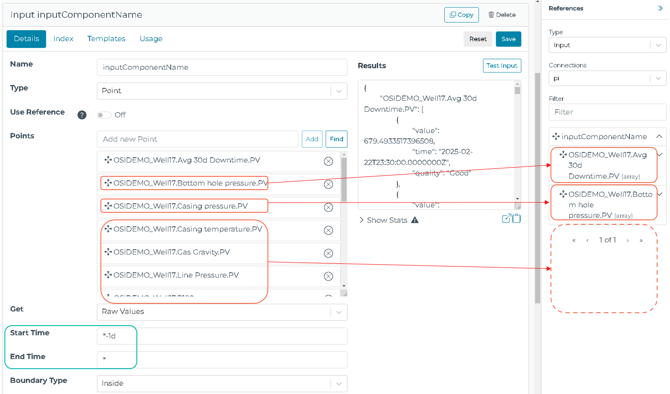This screenshot has height=394, width=670.
Task: Open the Connections dropdown showing pi
Action: pyautogui.click(x=607, y=78)
